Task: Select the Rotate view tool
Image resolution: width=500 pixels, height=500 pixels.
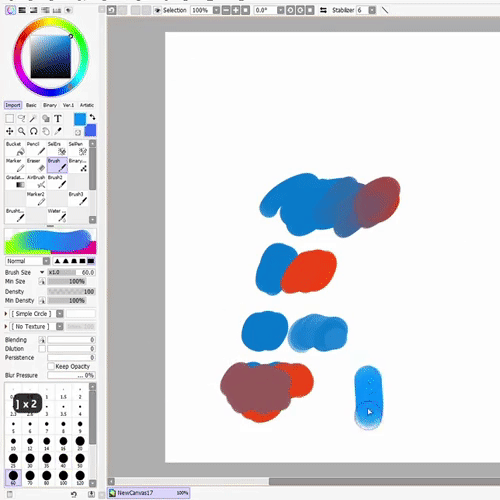Action: (33, 131)
